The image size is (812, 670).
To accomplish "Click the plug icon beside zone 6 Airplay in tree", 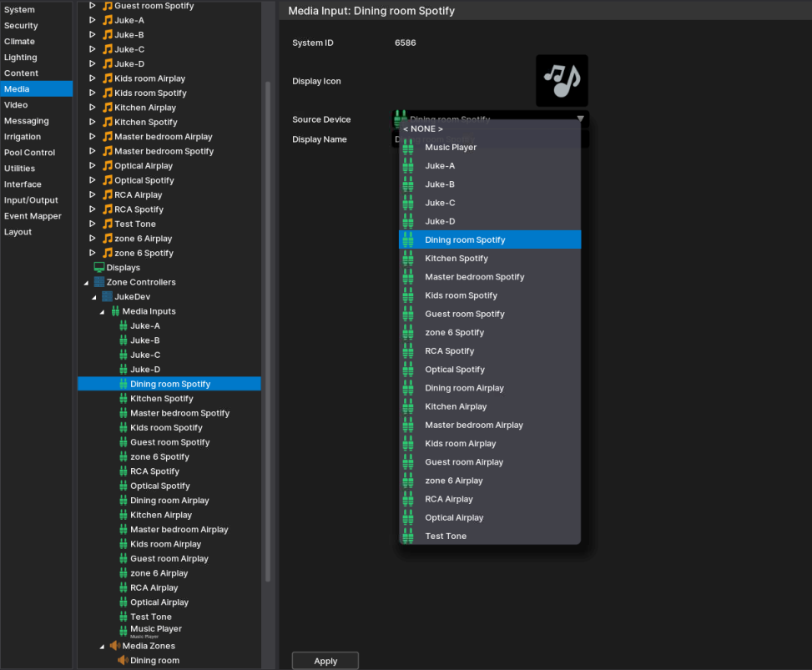I will pos(124,573).
